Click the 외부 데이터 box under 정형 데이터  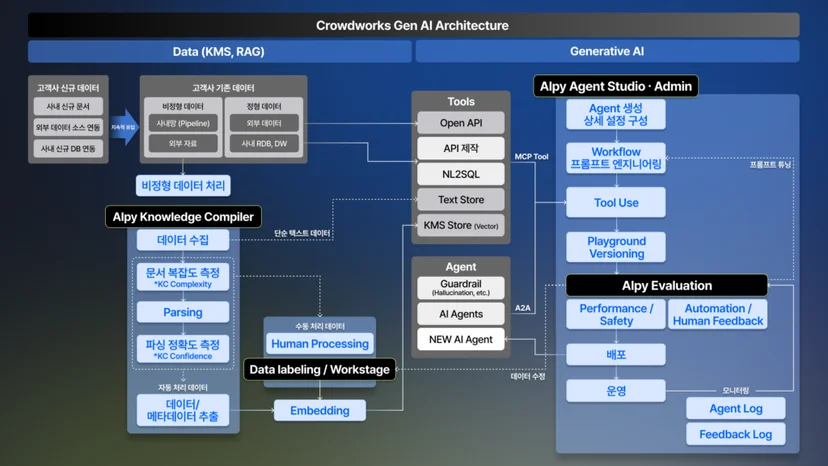264,123
